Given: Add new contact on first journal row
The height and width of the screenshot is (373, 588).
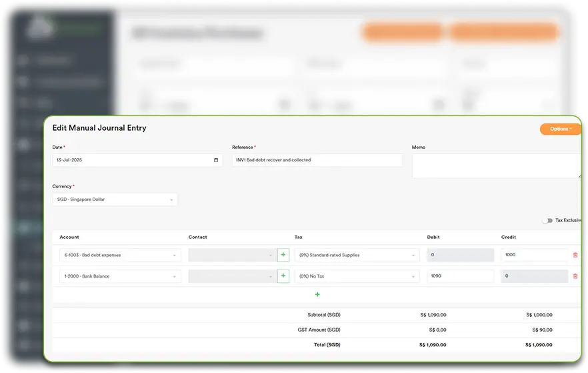Looking at the screenshot, I should [283, 255].
